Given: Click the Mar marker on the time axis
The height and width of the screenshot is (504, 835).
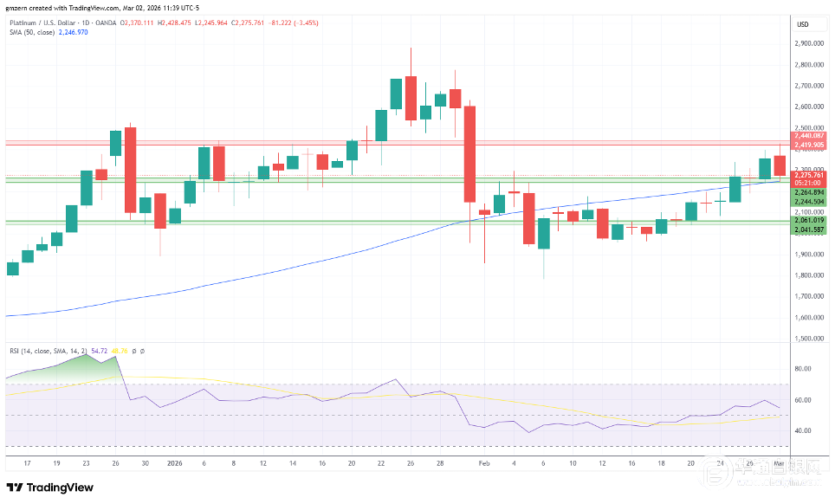Looking at the screenshot, I should click(780, 463).
